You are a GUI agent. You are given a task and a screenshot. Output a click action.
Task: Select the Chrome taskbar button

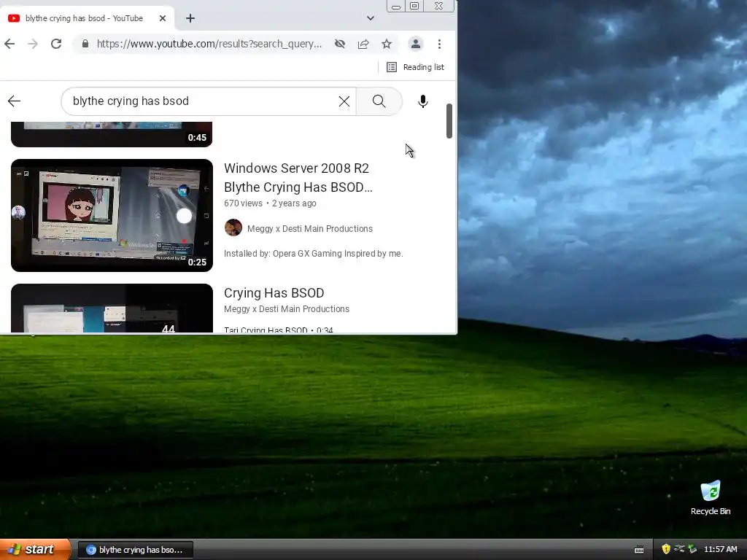click(x=135, y=550)
